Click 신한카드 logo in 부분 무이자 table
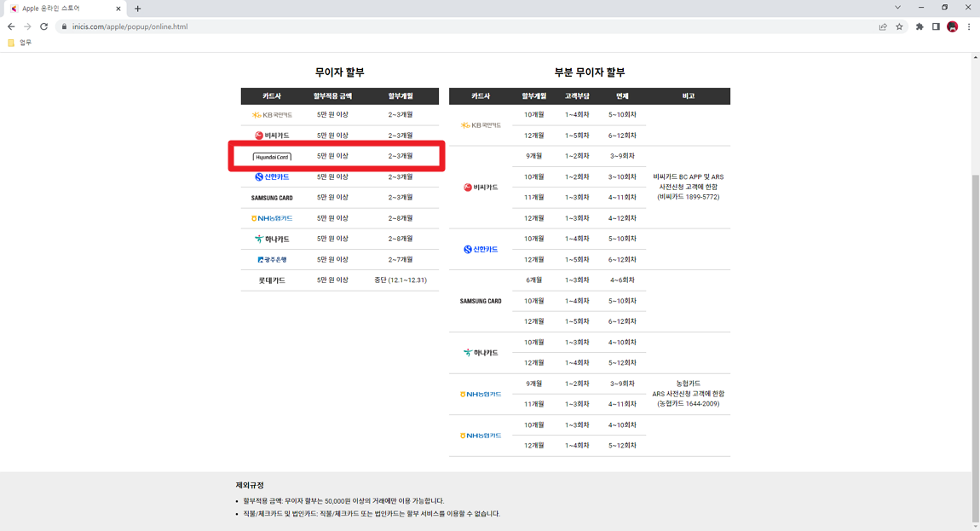Viewport: 980px width, 531px height. click(481, 250)
